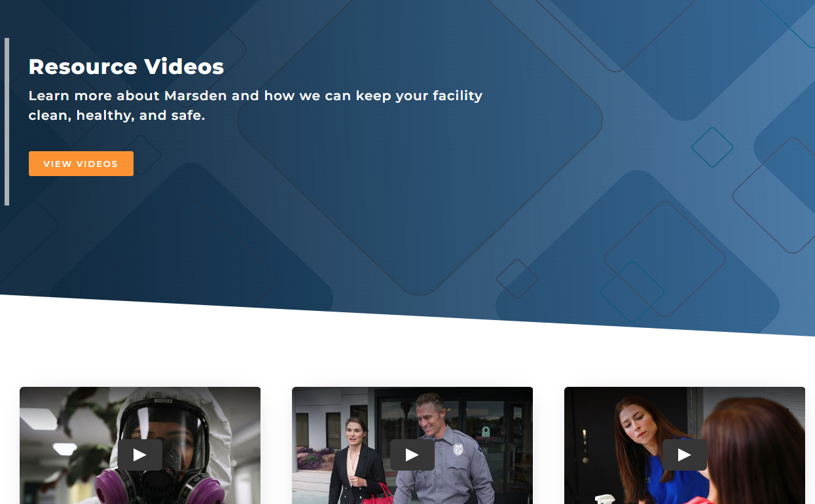This screenshot has height=504, width=815.
Task: Select the Resource Videos heading
Action: pyautogui.click(x=126, y=67)
